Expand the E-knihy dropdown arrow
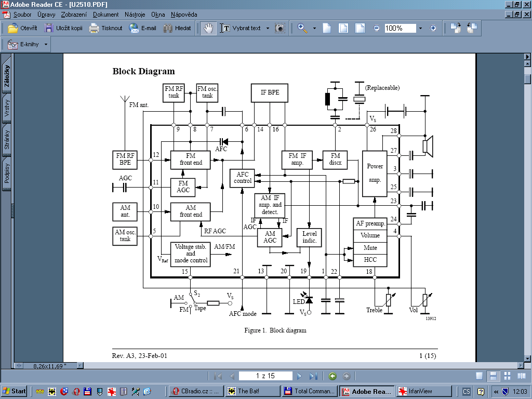Viewport: 532px width, 399px height. coord(46,45)
